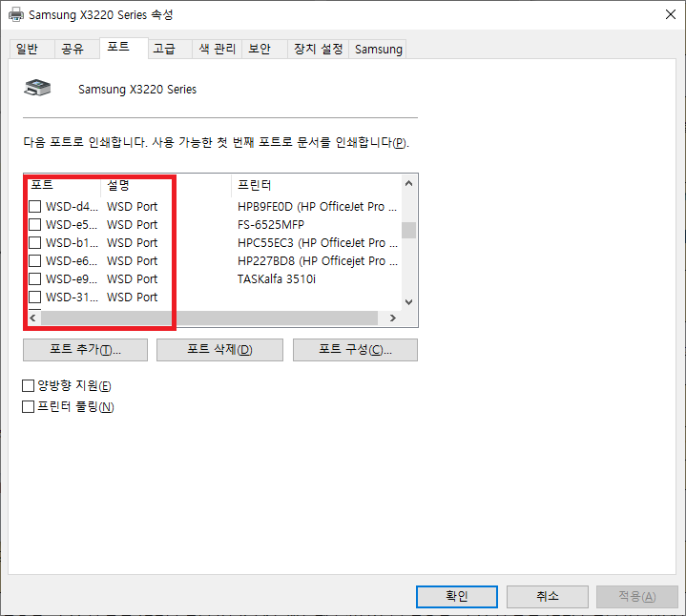Close the printer properties dialog
686x616 pixels.
coord(670,14)
